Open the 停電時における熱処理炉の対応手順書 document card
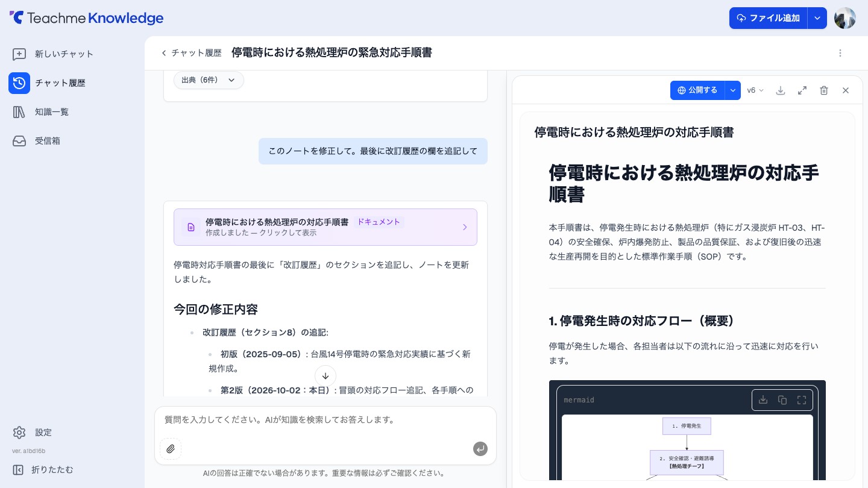This screenshot has height=488, width=868. pos(325,227)
